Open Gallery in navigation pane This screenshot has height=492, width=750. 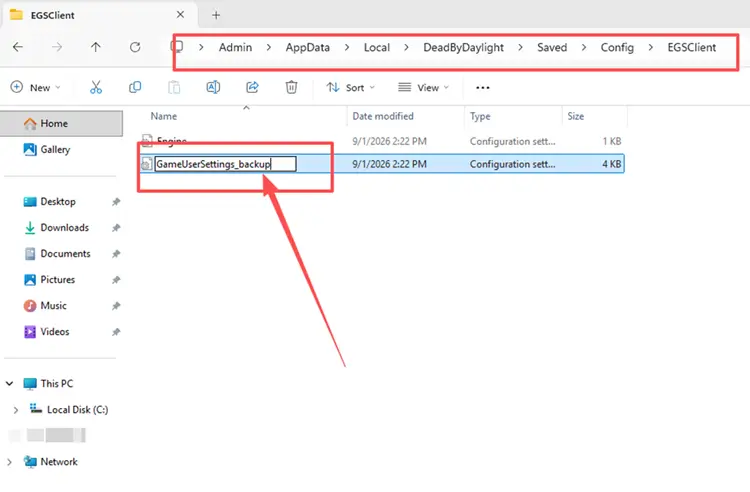(55, 150)
